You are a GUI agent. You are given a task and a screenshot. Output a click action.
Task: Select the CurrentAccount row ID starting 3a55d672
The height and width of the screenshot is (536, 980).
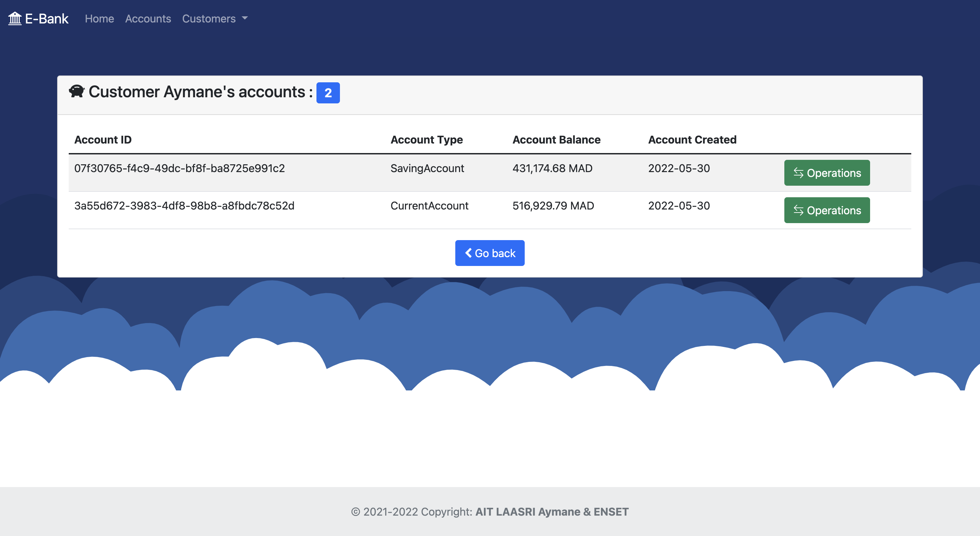184,206
